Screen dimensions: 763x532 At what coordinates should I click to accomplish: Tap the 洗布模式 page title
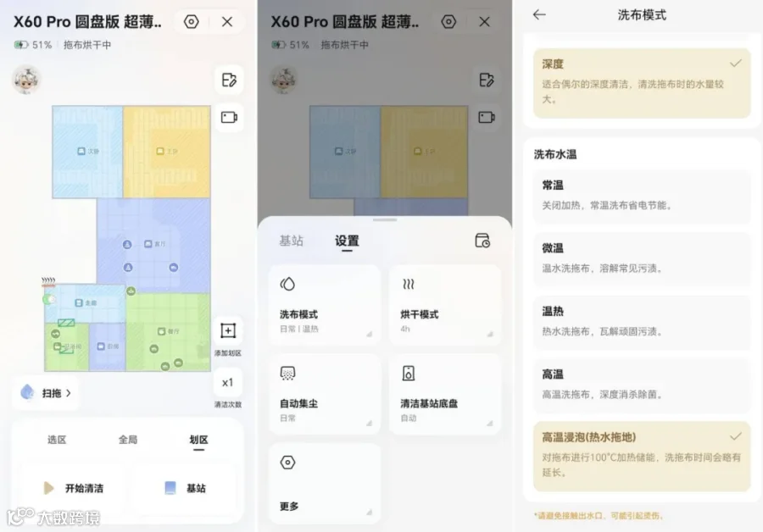coord(642,14)
